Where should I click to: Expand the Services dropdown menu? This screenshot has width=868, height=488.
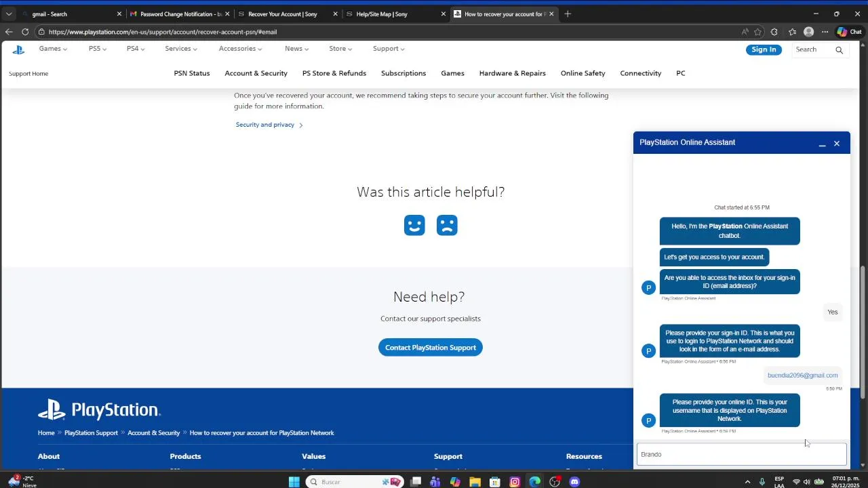tap(181, 49)
